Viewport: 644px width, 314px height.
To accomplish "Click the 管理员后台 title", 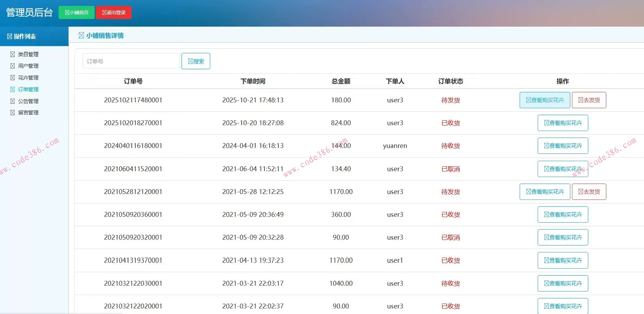I will 29,12.
